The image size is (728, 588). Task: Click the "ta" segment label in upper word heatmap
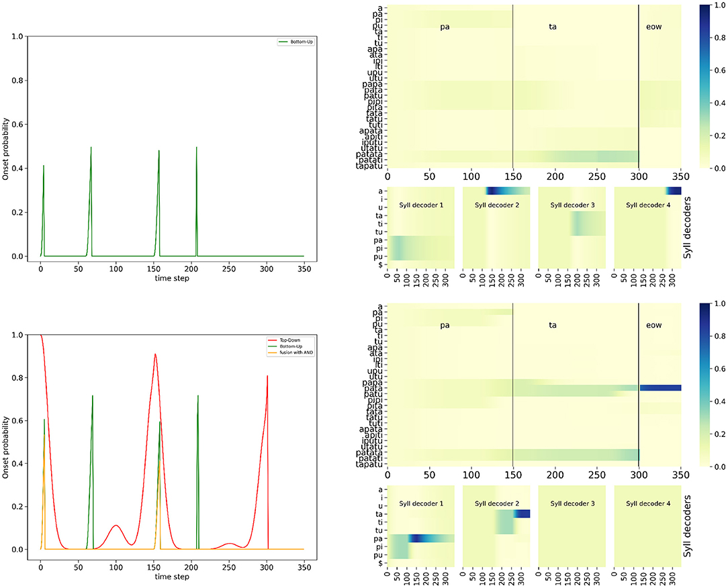click(x=553, y=27)
